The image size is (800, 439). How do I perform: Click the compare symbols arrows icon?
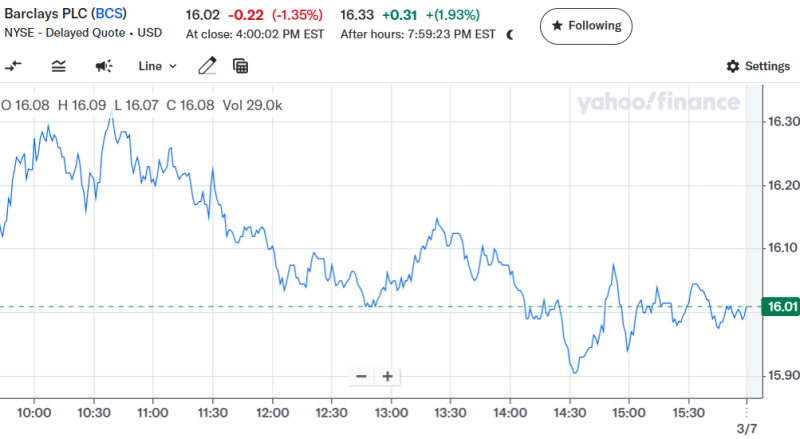(14, 66)
